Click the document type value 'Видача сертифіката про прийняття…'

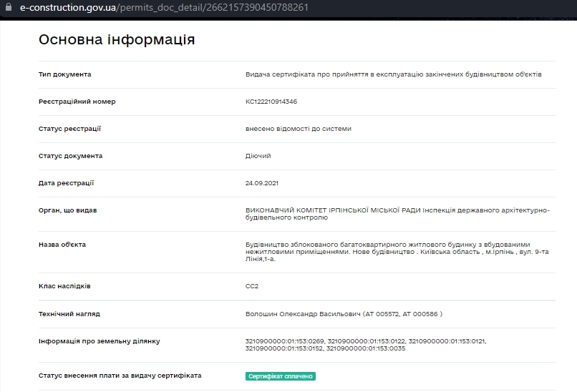point(393,74)
